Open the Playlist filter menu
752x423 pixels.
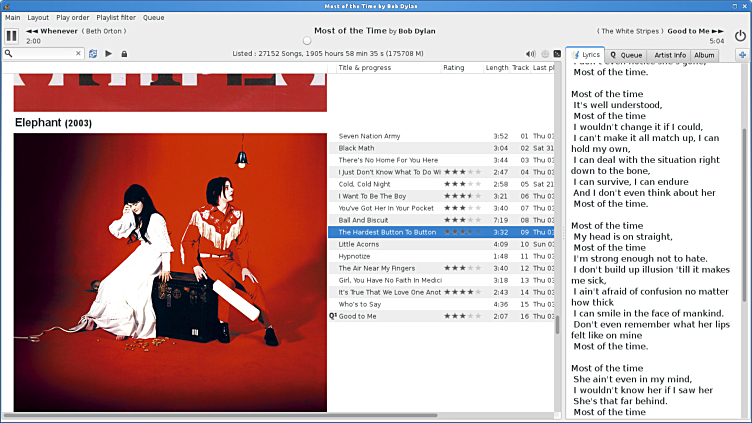click(116, 17)
